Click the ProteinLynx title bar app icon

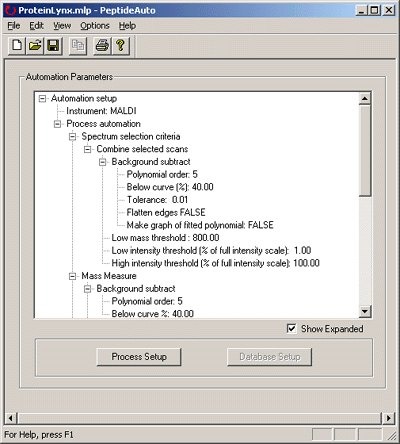point(11,10)
